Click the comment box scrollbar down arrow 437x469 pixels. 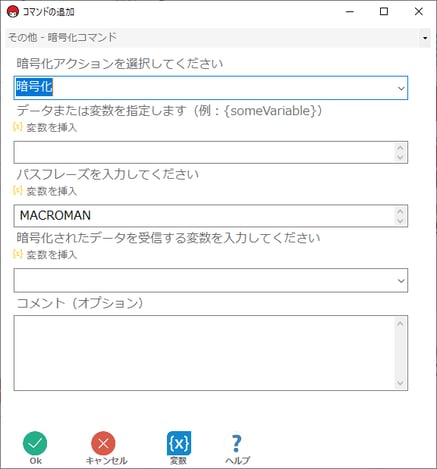[x=400, y=384]
